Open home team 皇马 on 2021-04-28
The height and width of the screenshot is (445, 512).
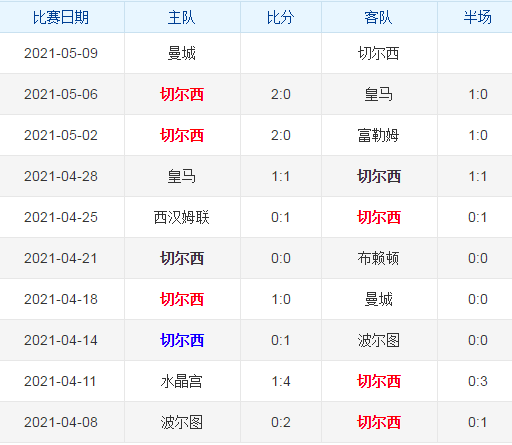click(182, 176)
